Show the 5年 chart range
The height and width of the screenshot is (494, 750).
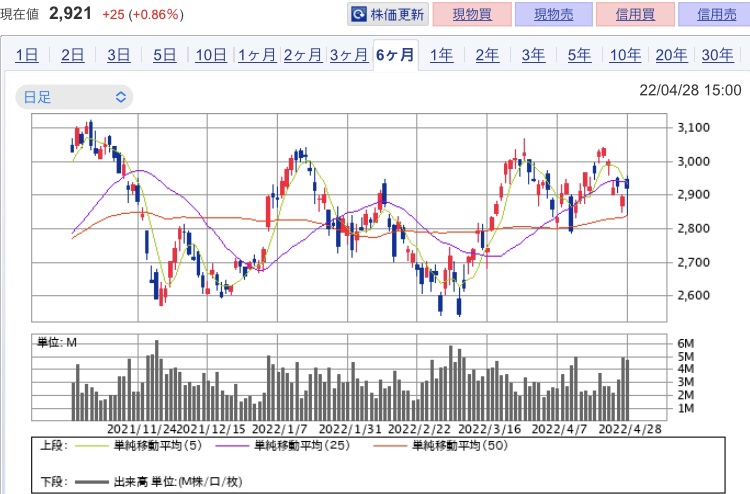coord(579,55)
